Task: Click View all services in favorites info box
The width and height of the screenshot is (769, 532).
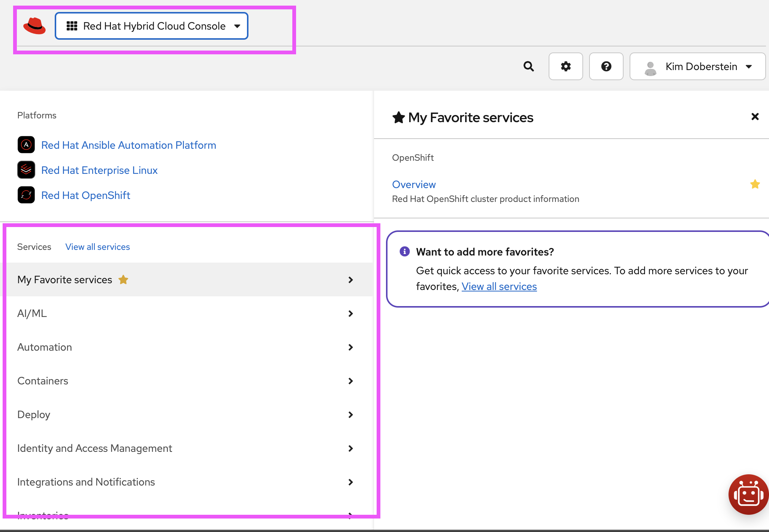Action: pos(499,287)
